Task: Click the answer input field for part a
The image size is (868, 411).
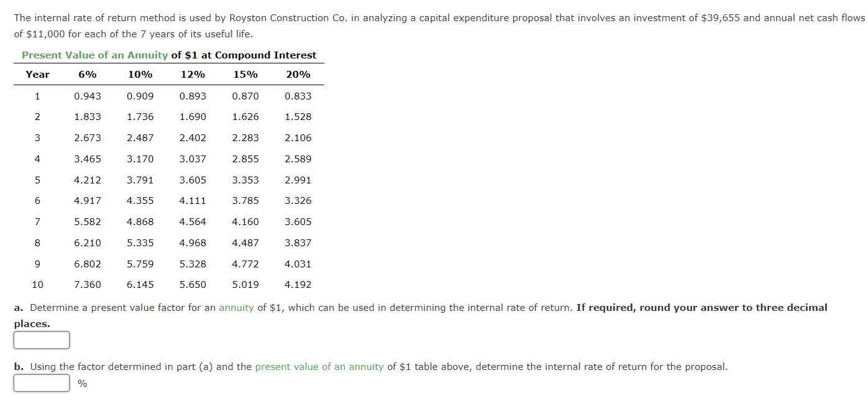Action: pos(41,340)
